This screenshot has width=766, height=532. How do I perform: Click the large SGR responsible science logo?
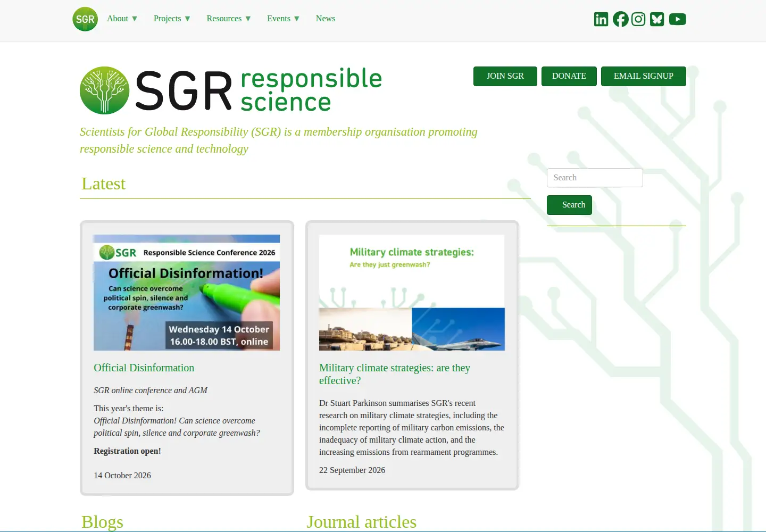(231, 90)
